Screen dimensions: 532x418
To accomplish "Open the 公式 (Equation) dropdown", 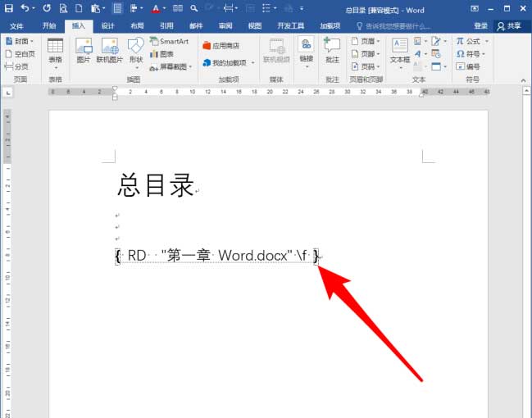I will [x=472, y=42].
